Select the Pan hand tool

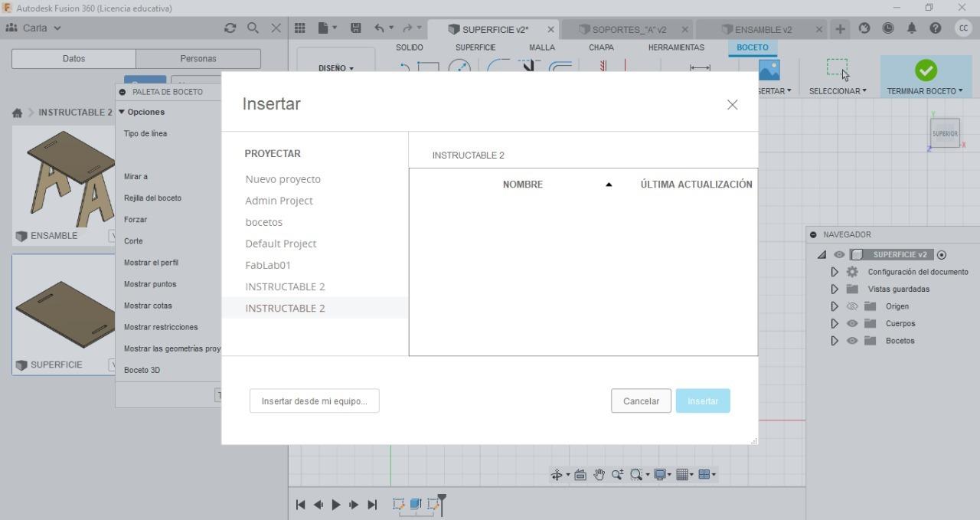point(599,475)
